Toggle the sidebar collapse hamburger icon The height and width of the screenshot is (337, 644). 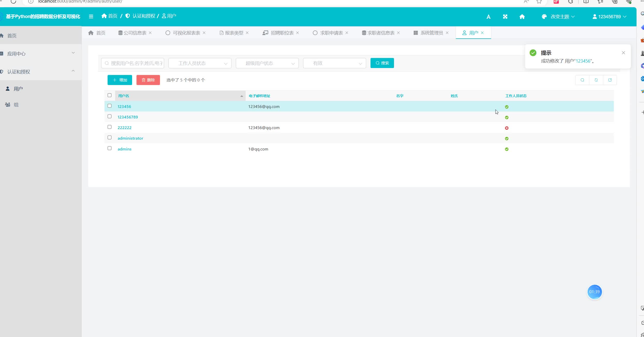(x=91, y=16)
